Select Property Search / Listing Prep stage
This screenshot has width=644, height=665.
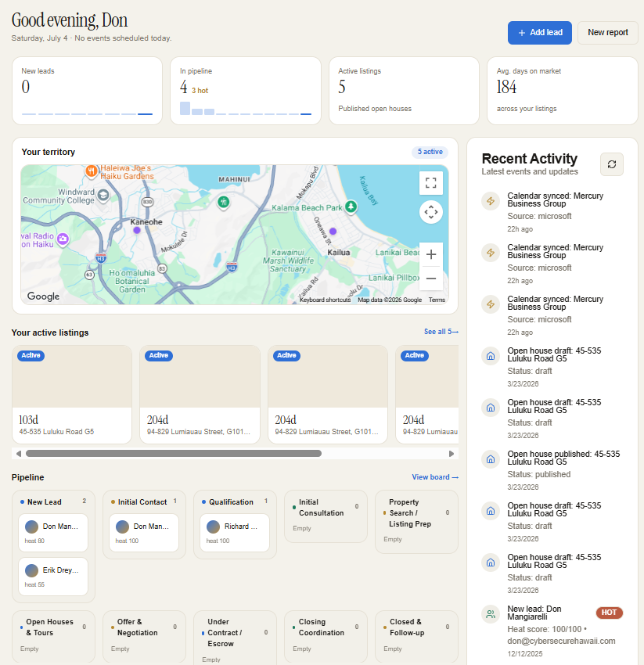point(416,522)
